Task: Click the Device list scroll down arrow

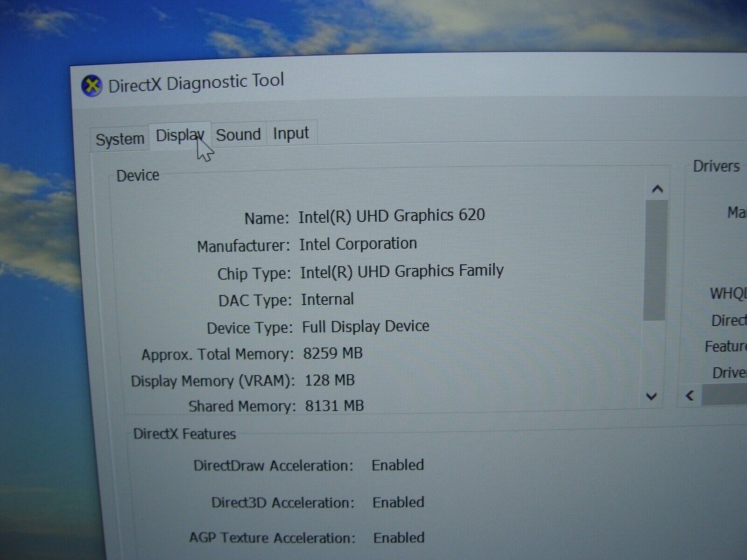Action: (651, 397)
